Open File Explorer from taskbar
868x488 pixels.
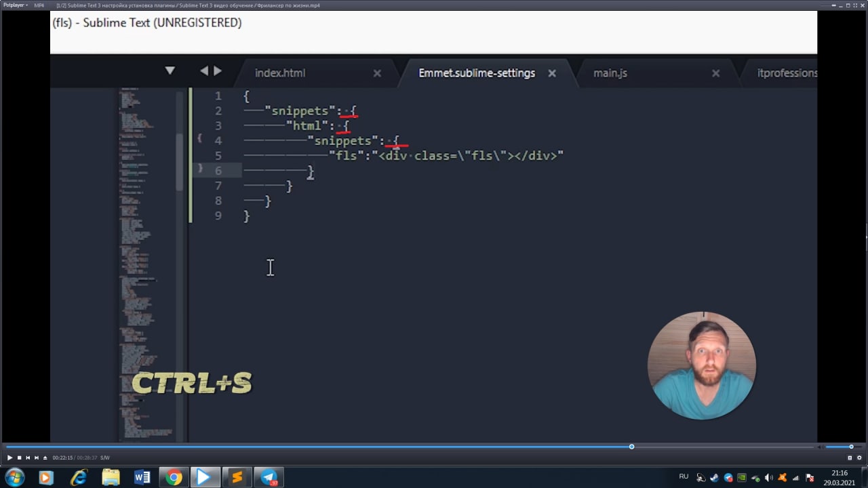click(x=111, y=477)
